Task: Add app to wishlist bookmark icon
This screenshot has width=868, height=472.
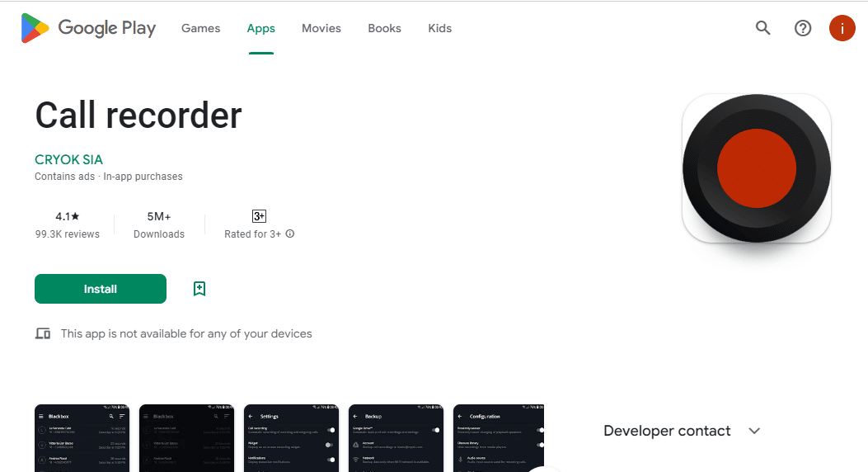Action: (x=199, y=289)
